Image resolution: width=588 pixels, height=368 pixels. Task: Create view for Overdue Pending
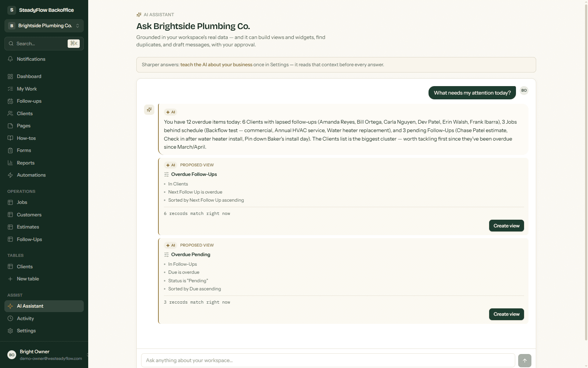click(506, 314)
